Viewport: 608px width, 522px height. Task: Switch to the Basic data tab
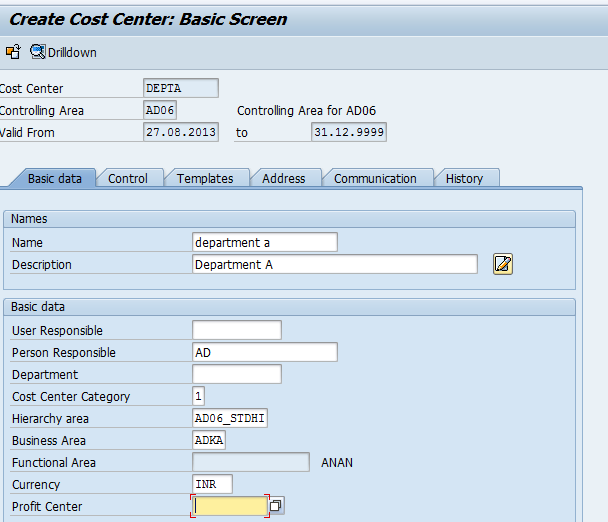point(55,178)
